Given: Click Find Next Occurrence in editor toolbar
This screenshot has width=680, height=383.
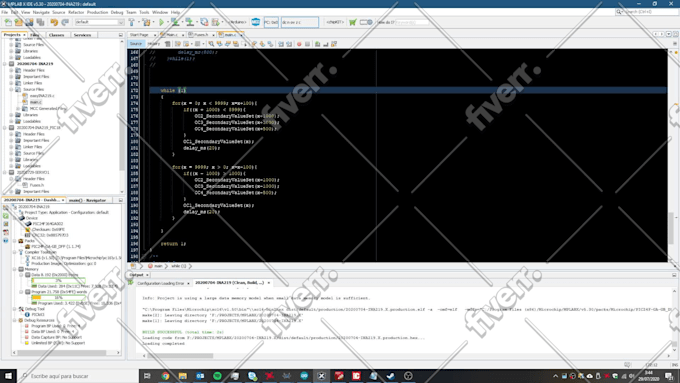Looking at the screenshot, I should (227, 44).
